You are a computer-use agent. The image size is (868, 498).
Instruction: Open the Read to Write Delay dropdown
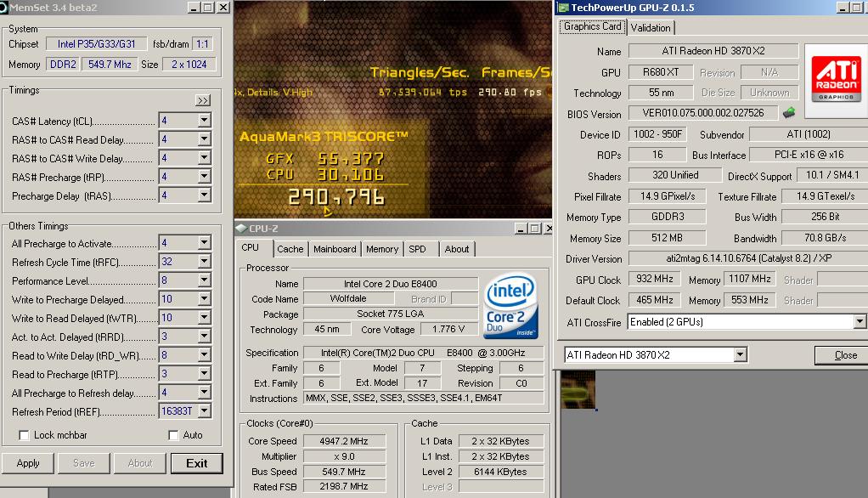[x=205, y=355]
